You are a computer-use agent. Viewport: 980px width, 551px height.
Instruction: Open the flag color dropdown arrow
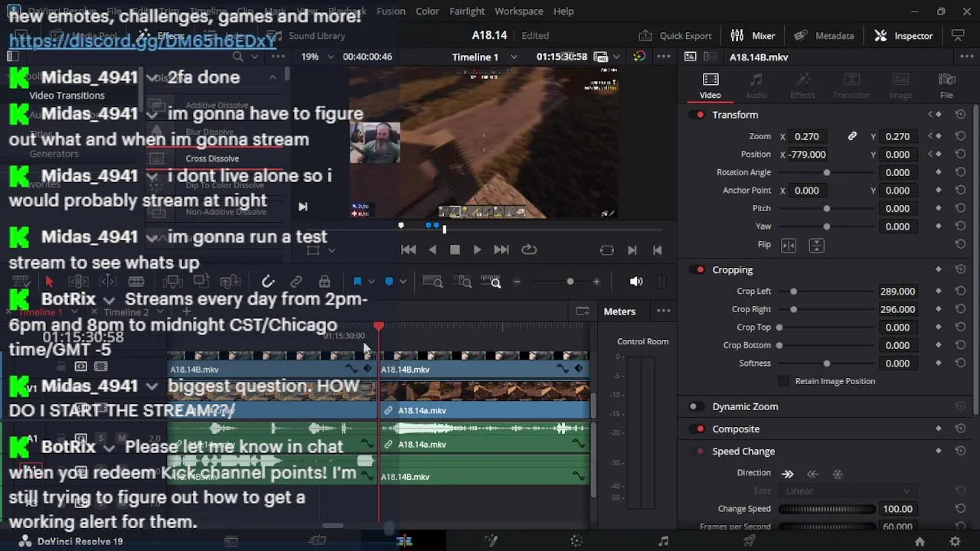[x=371, y=282]
